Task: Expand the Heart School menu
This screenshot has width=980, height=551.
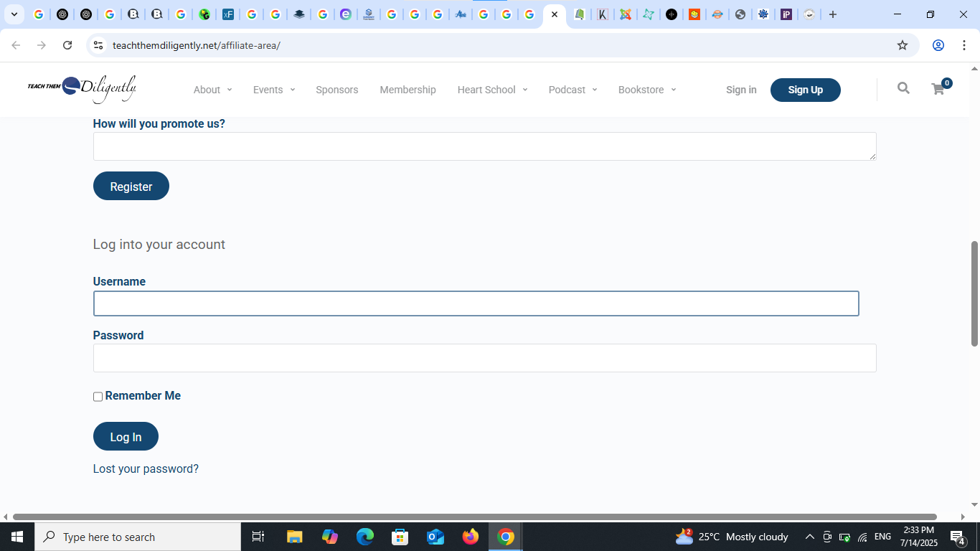Action: click(x=492, y=90)
